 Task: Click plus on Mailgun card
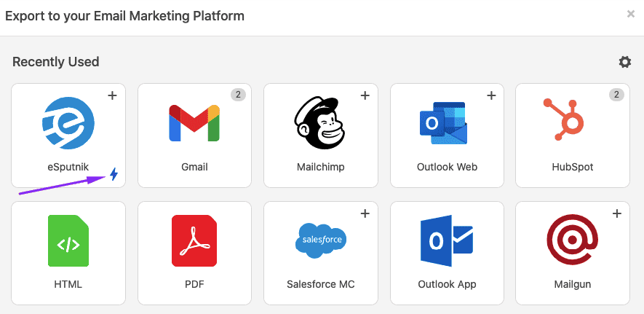[617, 213]
